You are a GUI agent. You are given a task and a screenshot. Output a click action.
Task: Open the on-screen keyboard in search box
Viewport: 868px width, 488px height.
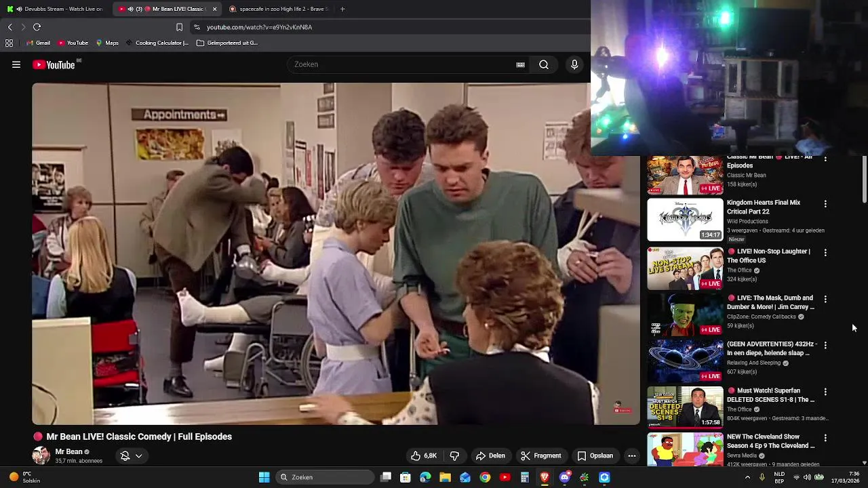click(x=520, y=65)
